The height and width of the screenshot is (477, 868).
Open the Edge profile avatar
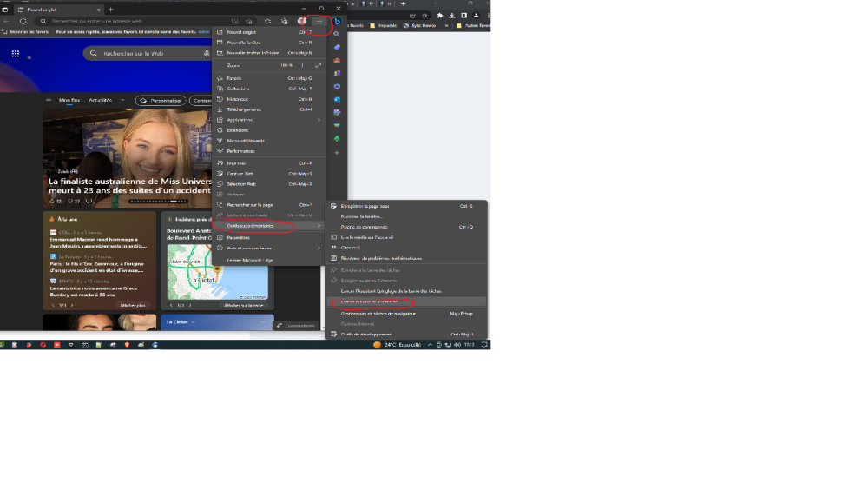pos(302,21)
